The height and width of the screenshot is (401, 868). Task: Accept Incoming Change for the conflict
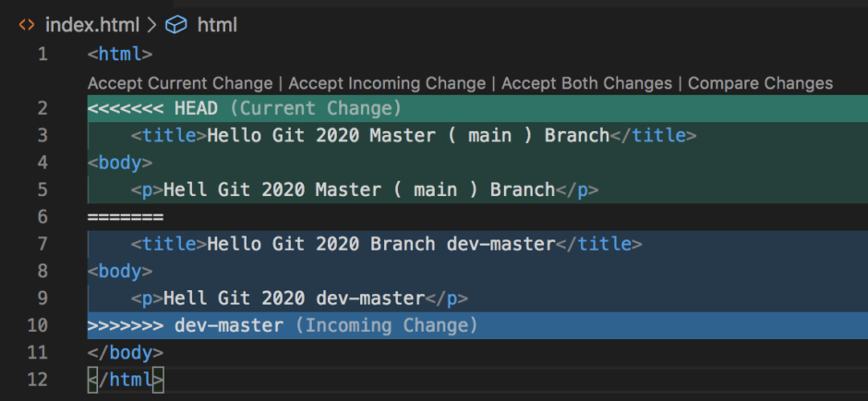tap(387, 84)
